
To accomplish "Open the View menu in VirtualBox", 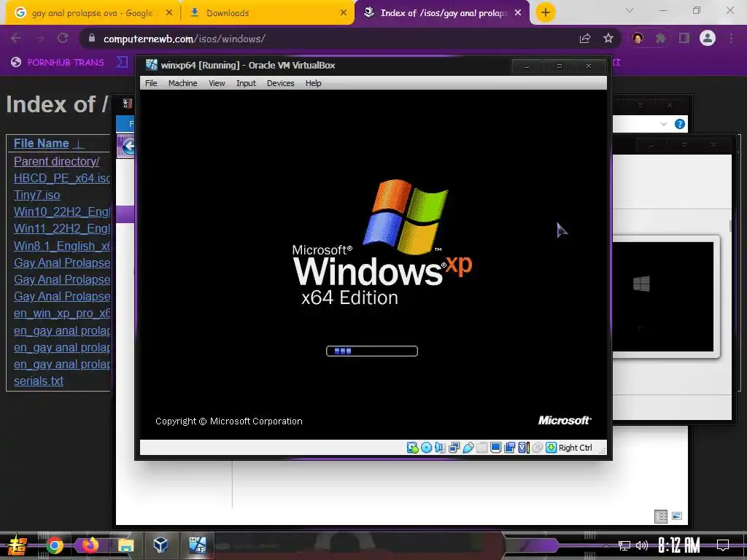I will (x=217, y=83).
